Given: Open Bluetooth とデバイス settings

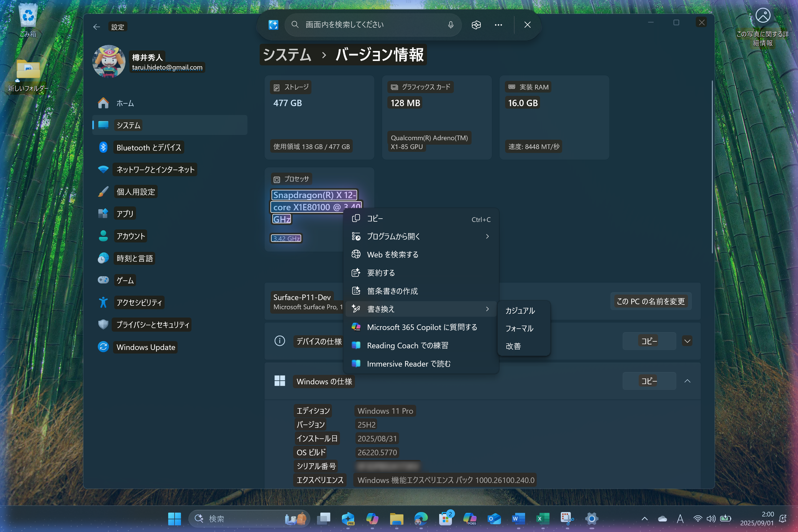Looking at the screenshot, I should coord(149,148).
